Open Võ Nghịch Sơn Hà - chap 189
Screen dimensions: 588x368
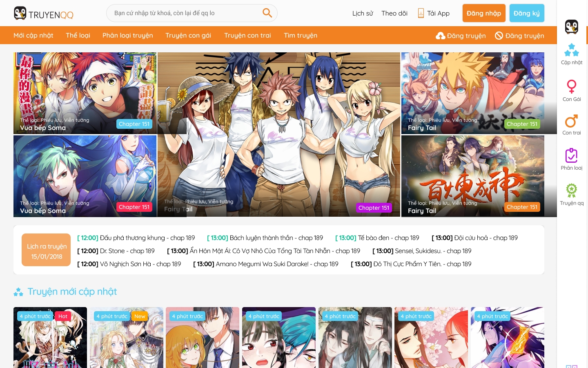[x=129, y=264]
